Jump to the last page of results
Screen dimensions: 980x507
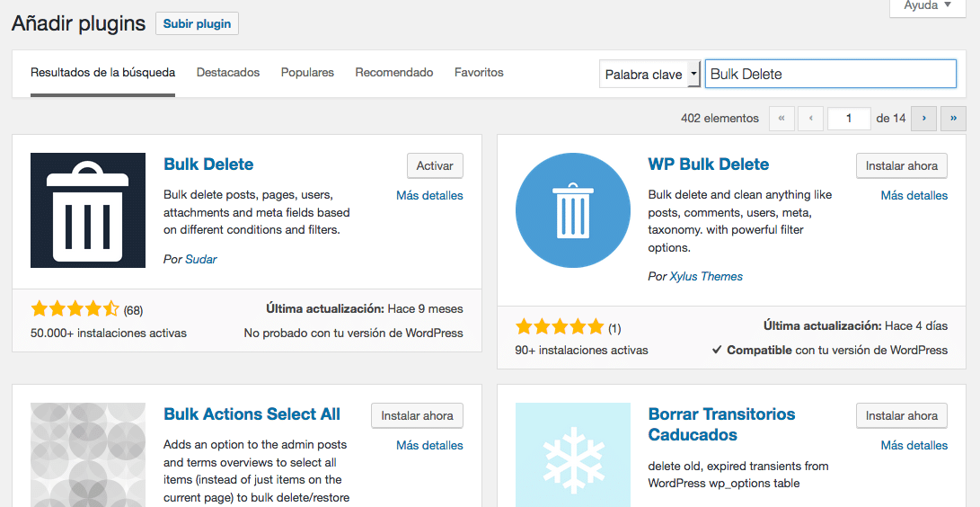click(953, 119)
